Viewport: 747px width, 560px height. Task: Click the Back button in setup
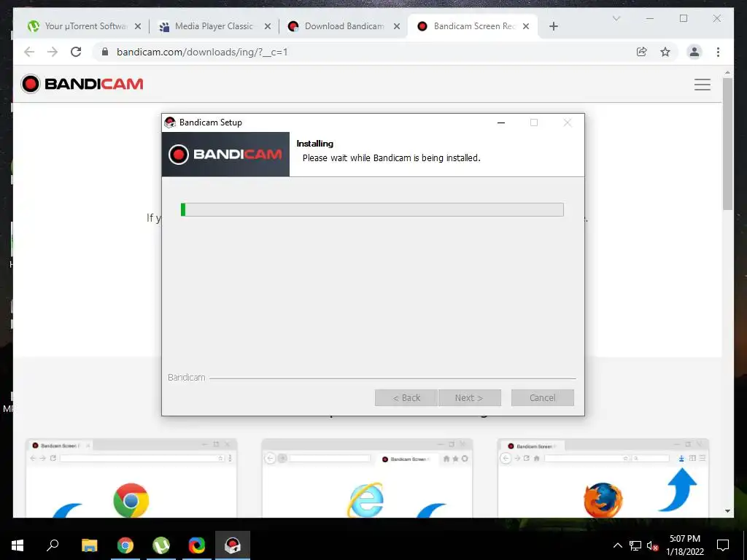pyautogui.click(x=406, y=397)
